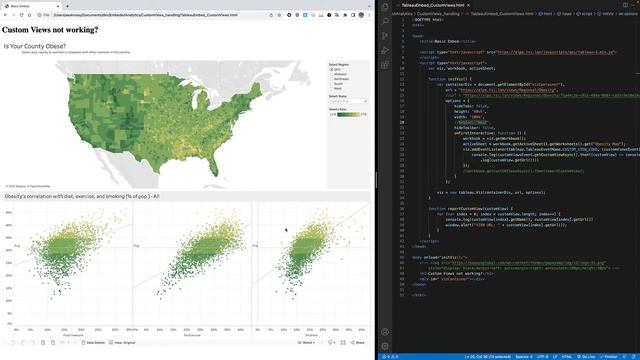The height and width of the screenshot is (360, 640).
Task: Click Tableau Data Details button
Action: 93,342
